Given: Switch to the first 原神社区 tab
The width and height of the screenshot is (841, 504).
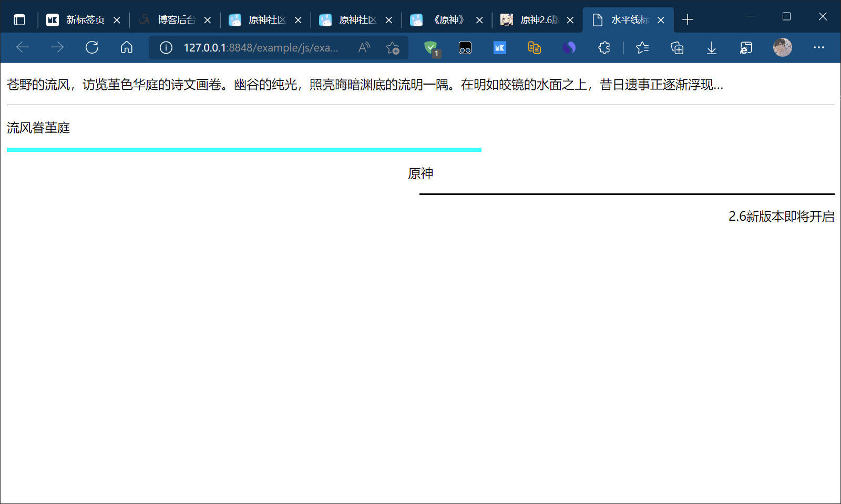Looking at the screenshot, I should point(265,20).
